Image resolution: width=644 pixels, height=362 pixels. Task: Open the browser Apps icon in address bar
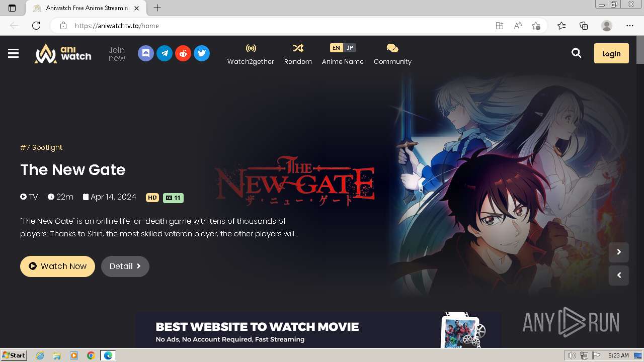tap(500, 26)
